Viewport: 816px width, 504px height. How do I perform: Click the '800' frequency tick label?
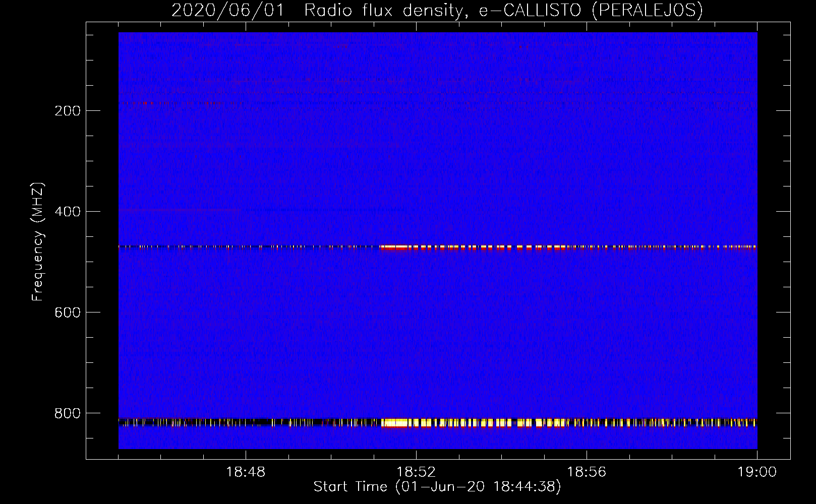[x=68, y=413]
